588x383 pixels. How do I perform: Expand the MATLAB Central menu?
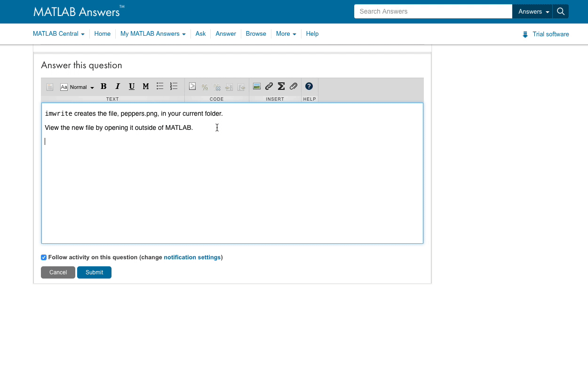click(x=58, y=34)
